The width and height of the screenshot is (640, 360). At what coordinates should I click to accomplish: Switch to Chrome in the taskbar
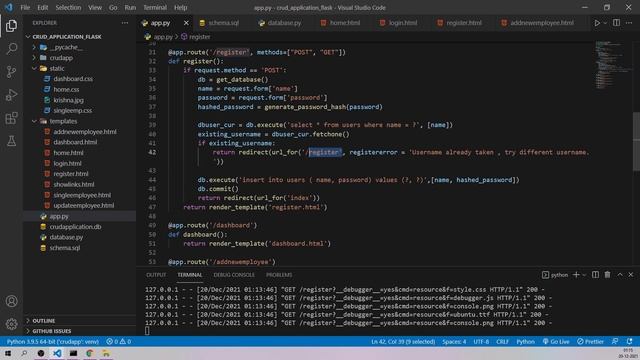[89, 353]
